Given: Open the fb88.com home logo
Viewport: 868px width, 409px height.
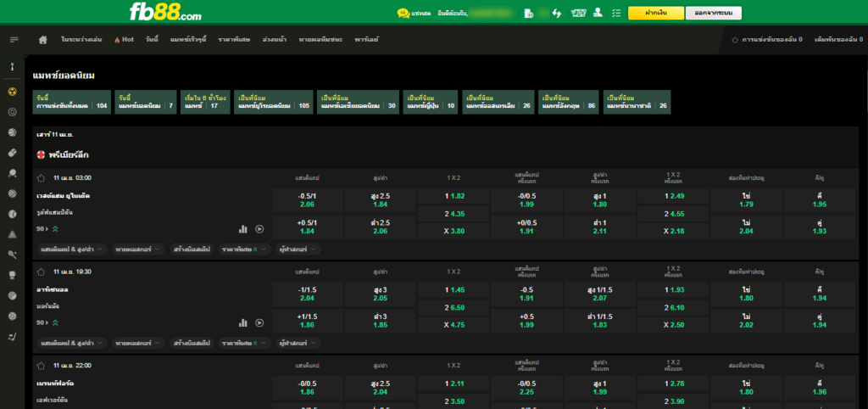Looking at the screenshot, I should (x=165, y=12).
